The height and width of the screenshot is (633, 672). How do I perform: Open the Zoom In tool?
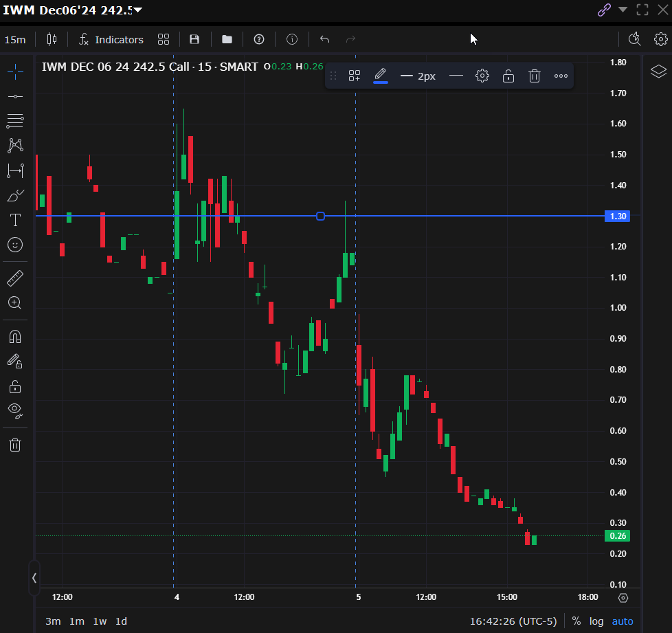(14, 302)
